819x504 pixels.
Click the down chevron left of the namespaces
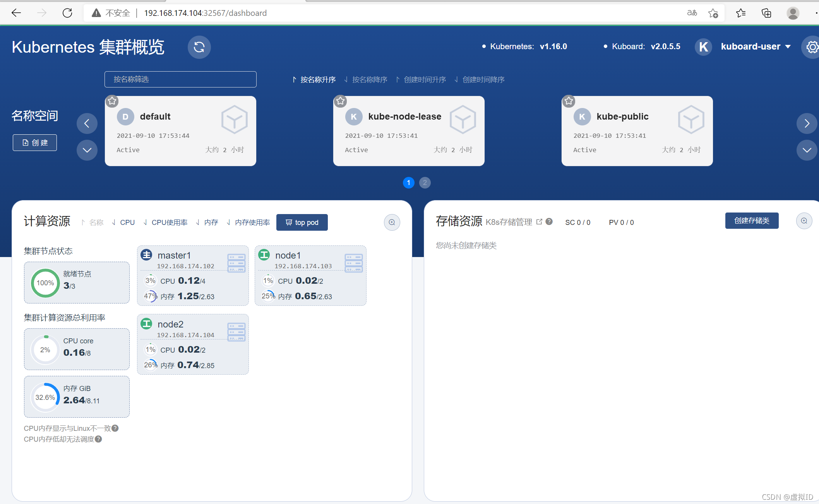pos(87,150)
